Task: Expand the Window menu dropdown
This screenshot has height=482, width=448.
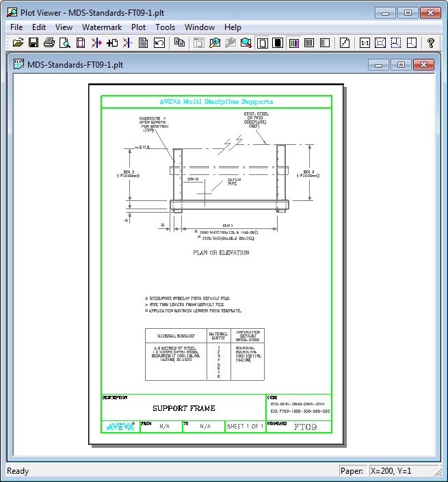Action: (200, 27)
